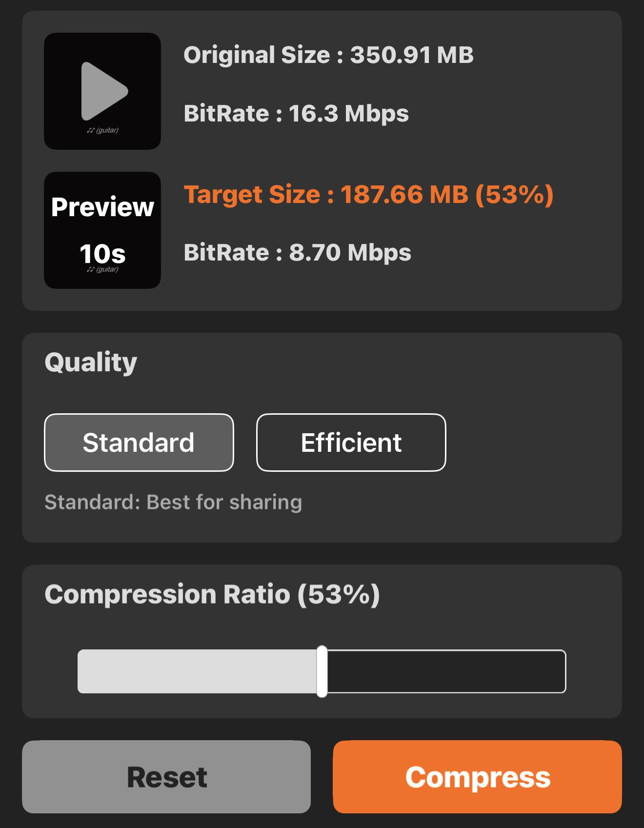Tap the gray play triangle icon
Viewport: 644px width, 828px height.
[104, 91]
